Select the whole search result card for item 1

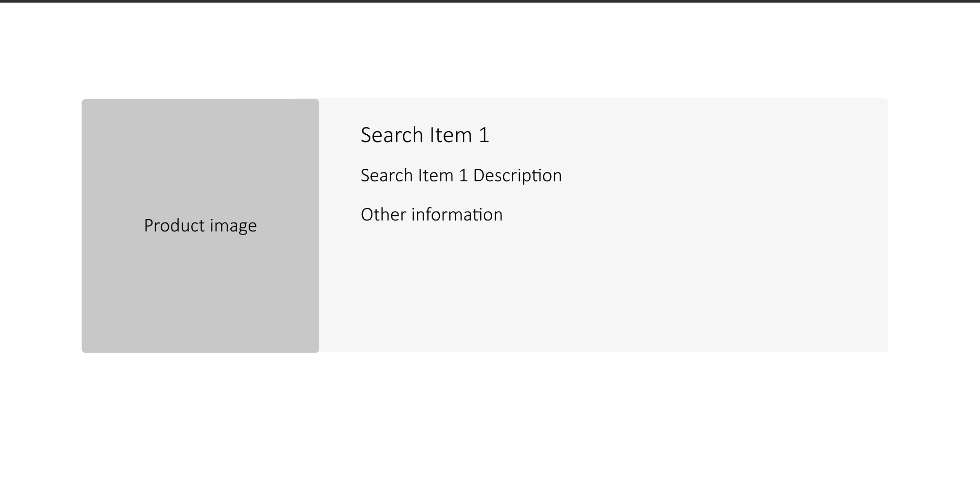[x=485, y=225]
